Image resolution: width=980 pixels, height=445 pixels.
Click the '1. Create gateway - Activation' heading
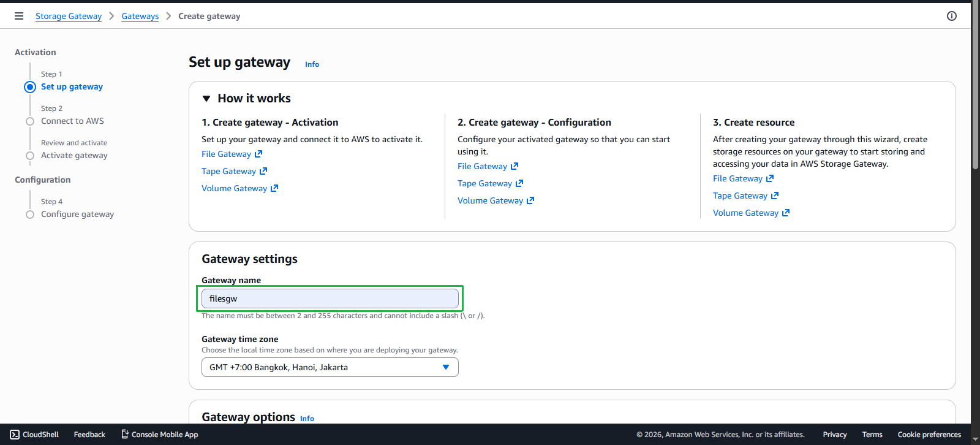(x=270, y=123)
